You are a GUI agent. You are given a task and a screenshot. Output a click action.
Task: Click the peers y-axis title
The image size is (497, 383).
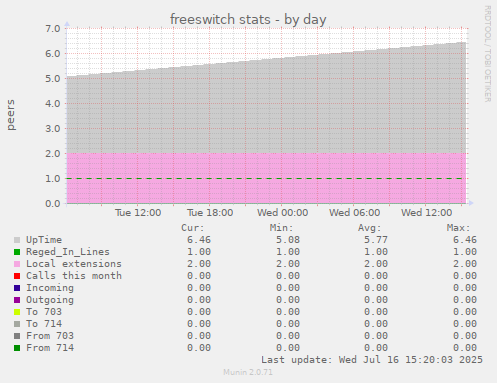tap(11, 115)
